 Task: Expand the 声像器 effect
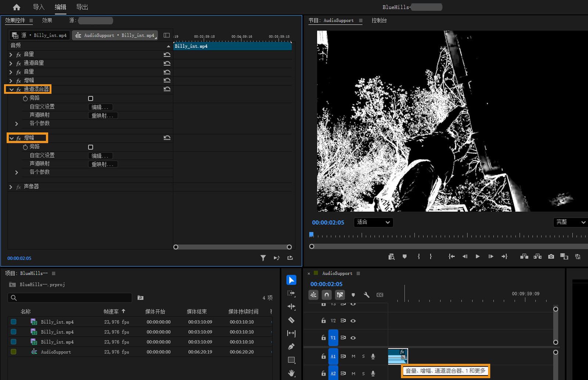(x=11, y=187)
